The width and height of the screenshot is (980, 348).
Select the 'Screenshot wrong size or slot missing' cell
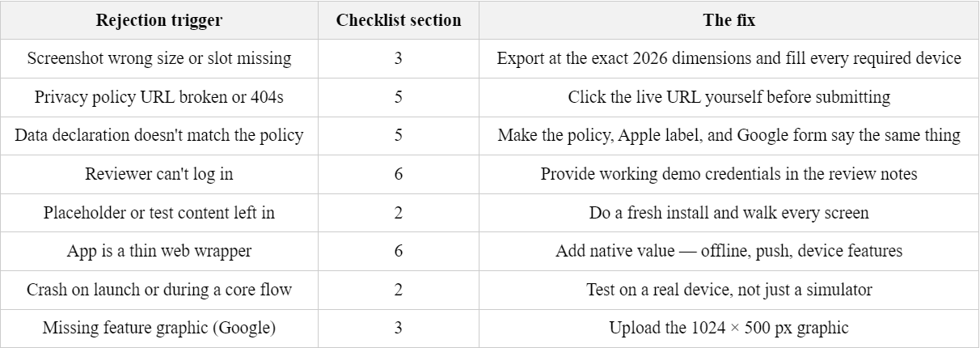point(159,58)
